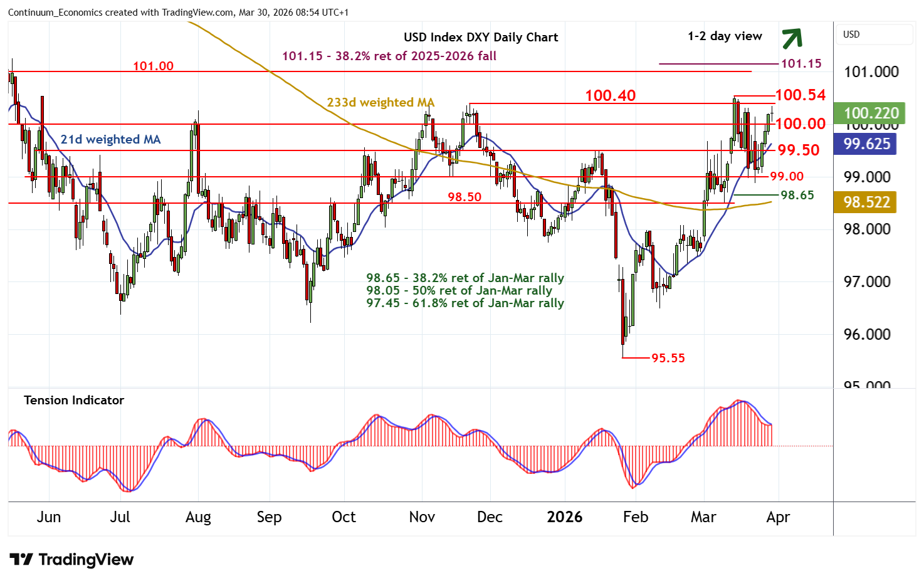Screen dimensions: 924x583
Task: Click the green upward trend arrow icon
Action: 792,38
